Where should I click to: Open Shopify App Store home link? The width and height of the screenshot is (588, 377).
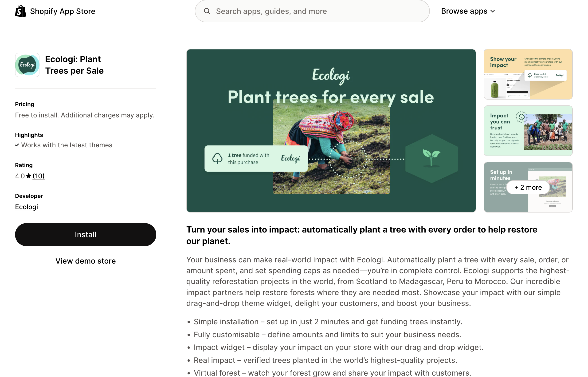(63, 11)
